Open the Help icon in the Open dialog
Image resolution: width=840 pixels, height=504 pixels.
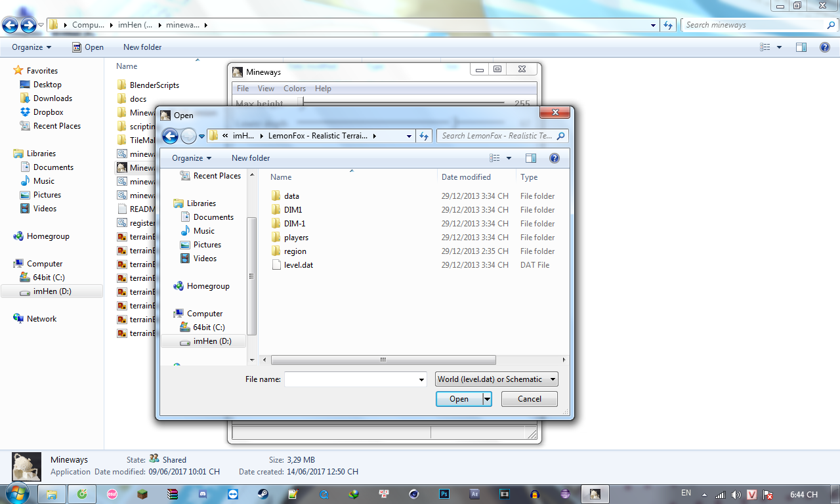coord(555,158)
